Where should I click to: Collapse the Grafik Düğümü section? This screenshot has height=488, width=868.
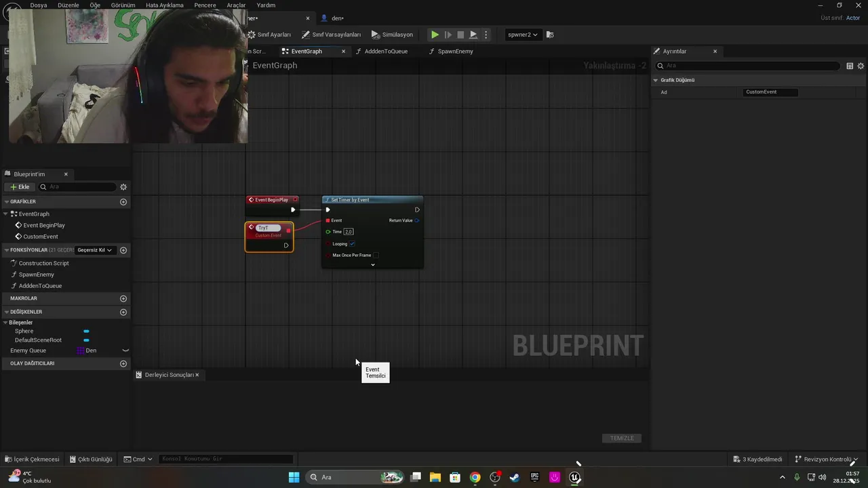tap(656, 80)
